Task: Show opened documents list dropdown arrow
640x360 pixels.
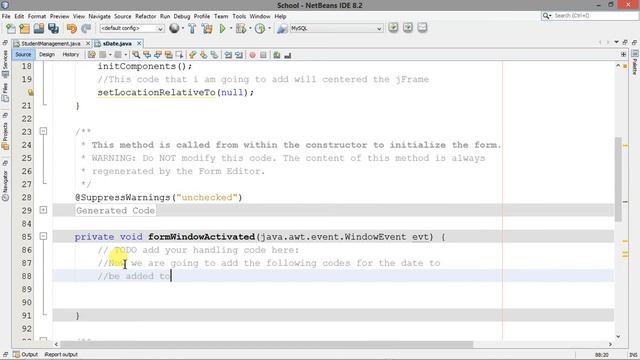Action: click(616, 42)
